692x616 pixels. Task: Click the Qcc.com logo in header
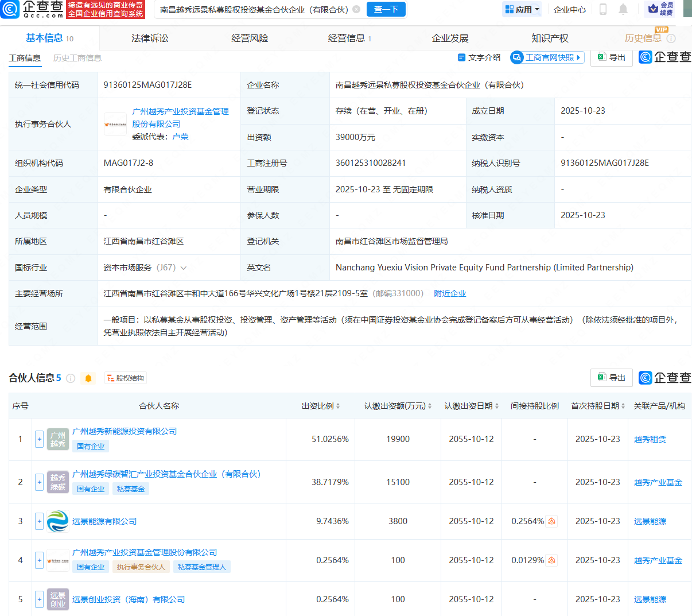point(32,9)
